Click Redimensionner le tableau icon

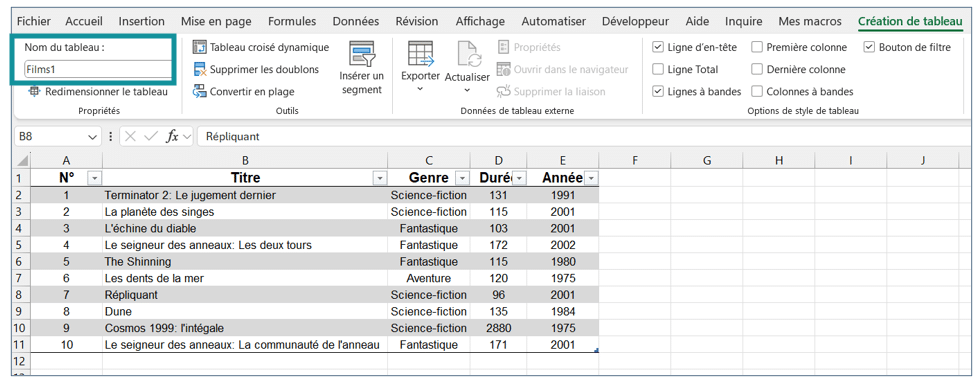pos(34,92)
